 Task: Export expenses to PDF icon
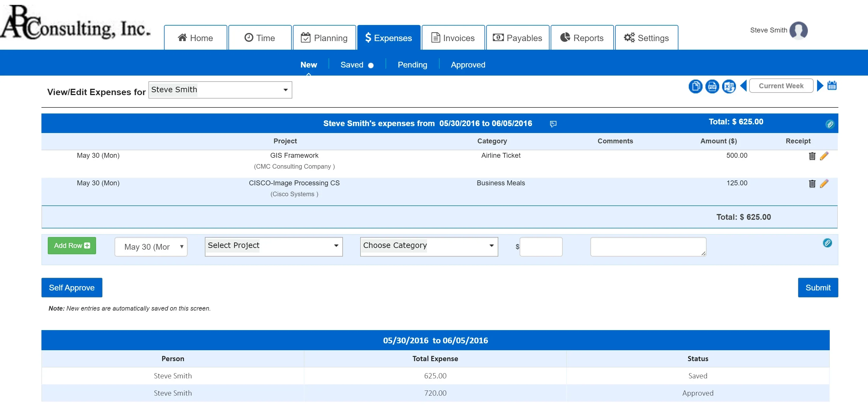pyautogui.click(x=712, y=86)
